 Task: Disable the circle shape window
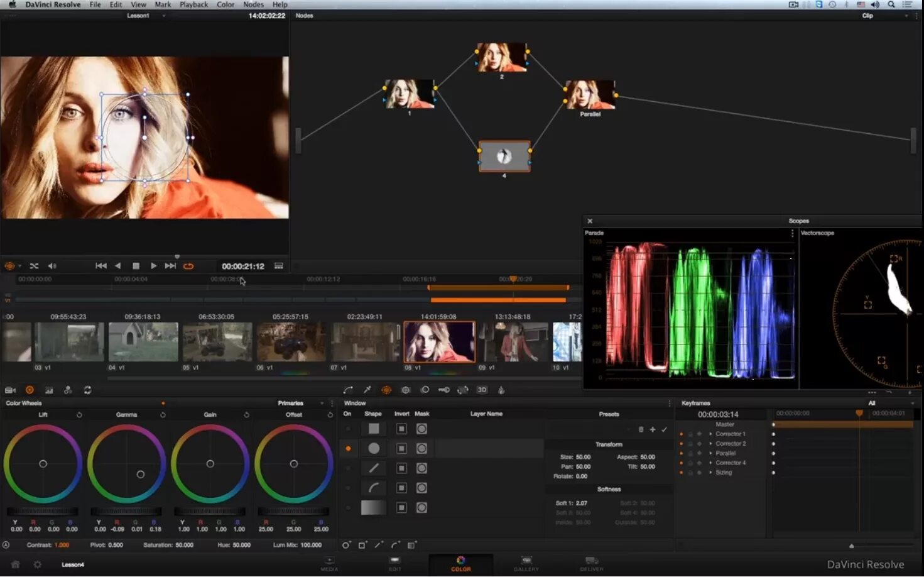348,449
